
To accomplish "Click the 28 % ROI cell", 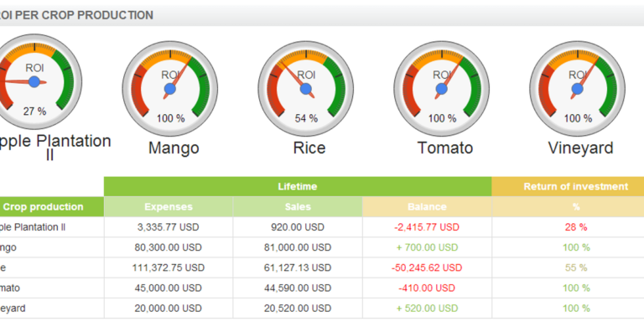I will coord(576,227).
